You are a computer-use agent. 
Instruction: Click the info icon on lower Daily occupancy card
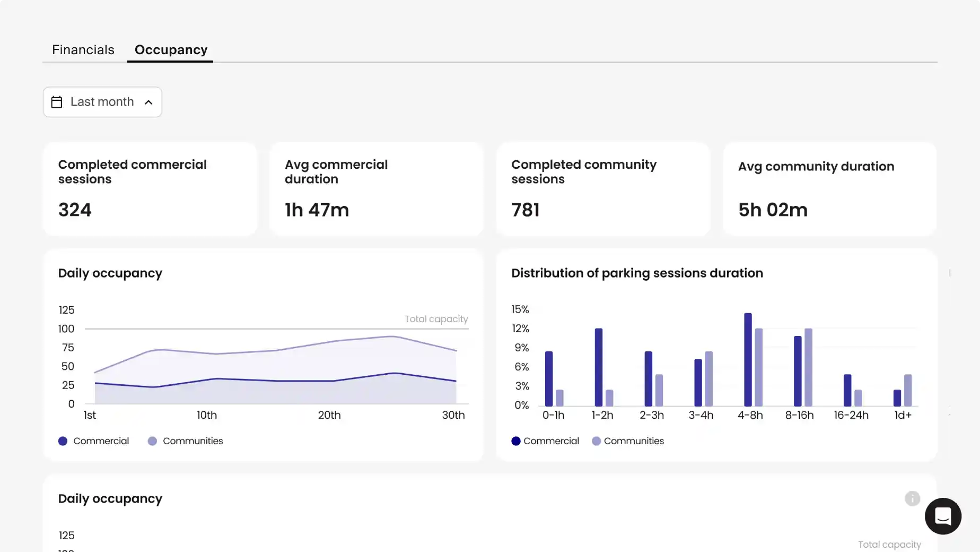[912, 498]
